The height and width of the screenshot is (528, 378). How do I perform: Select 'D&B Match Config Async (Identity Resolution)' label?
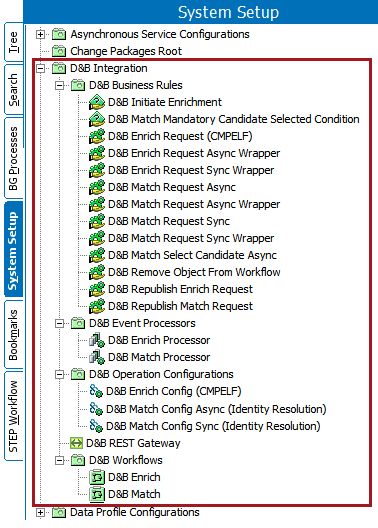coord(216,409)
